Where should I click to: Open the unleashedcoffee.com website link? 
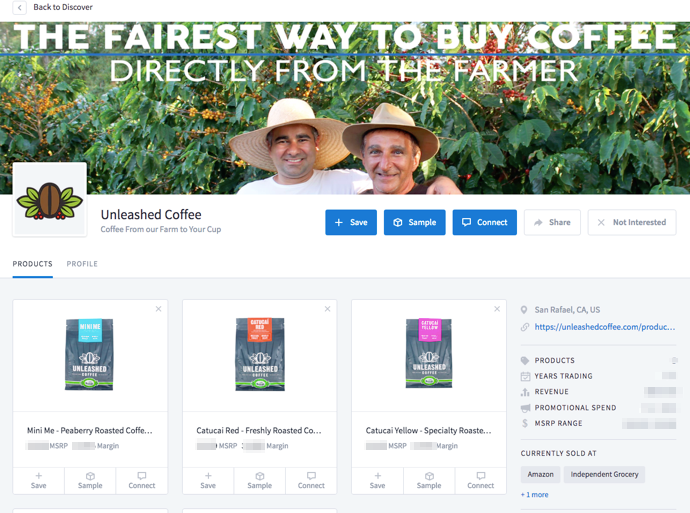coord(605,327)
